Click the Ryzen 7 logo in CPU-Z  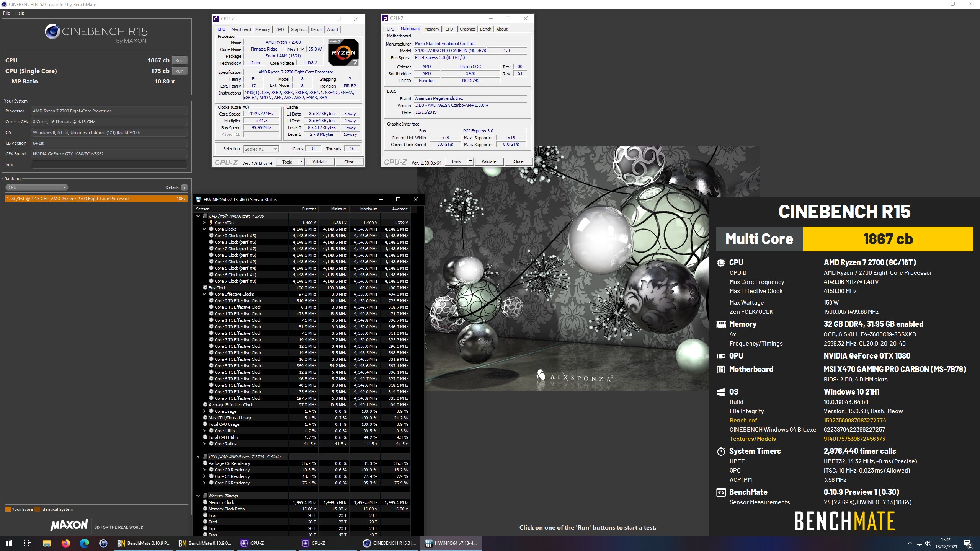(343, 52)
